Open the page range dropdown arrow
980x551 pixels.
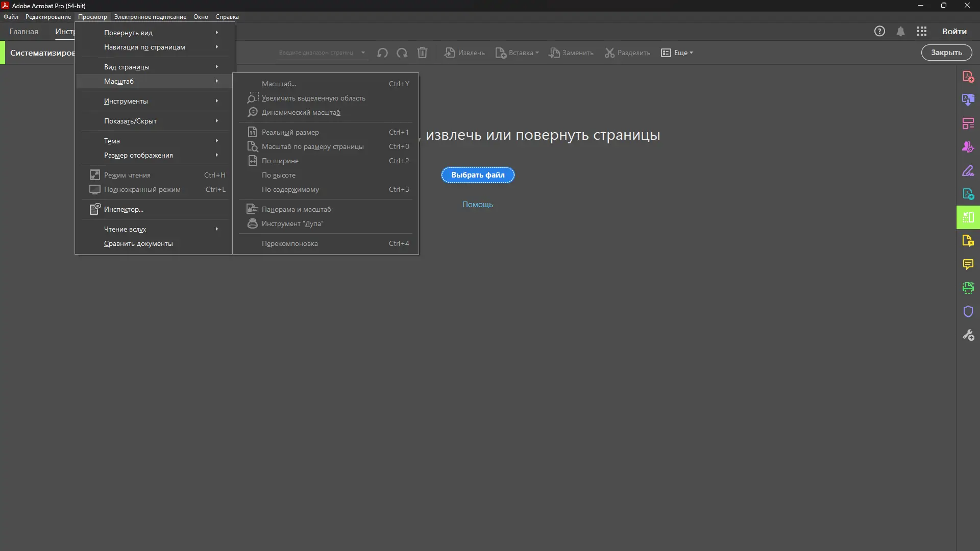point(363,53)
